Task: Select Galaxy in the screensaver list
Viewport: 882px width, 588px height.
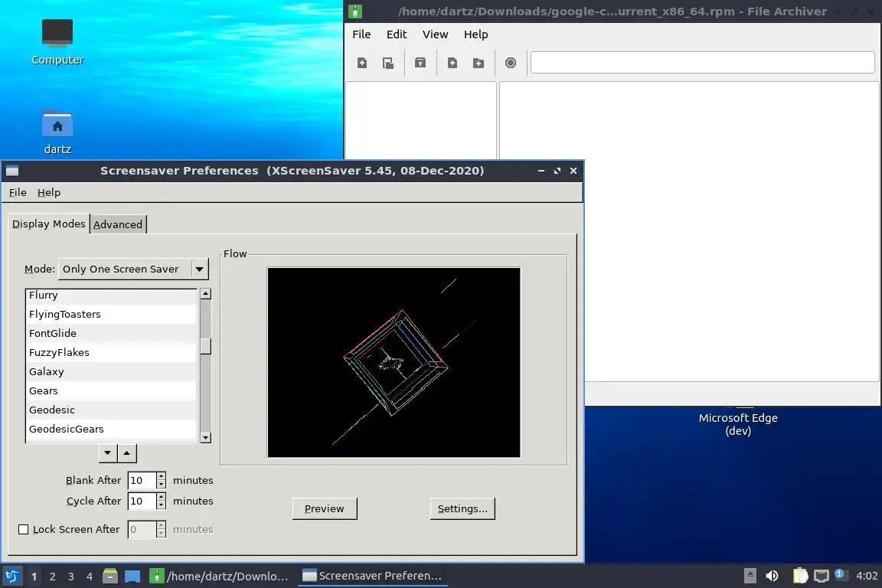Action: point(111,372)
